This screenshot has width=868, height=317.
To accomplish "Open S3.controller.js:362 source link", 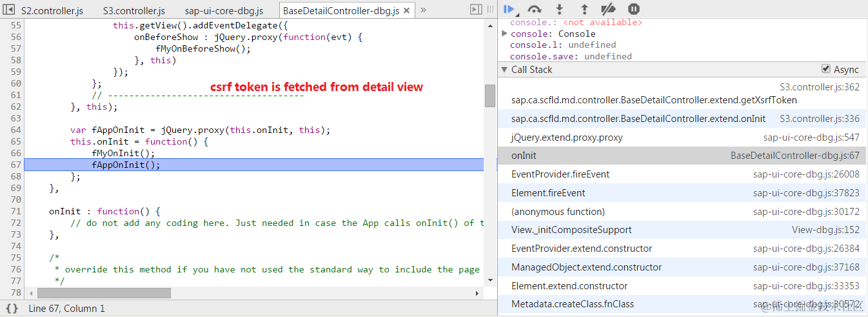I will [820, 87].
